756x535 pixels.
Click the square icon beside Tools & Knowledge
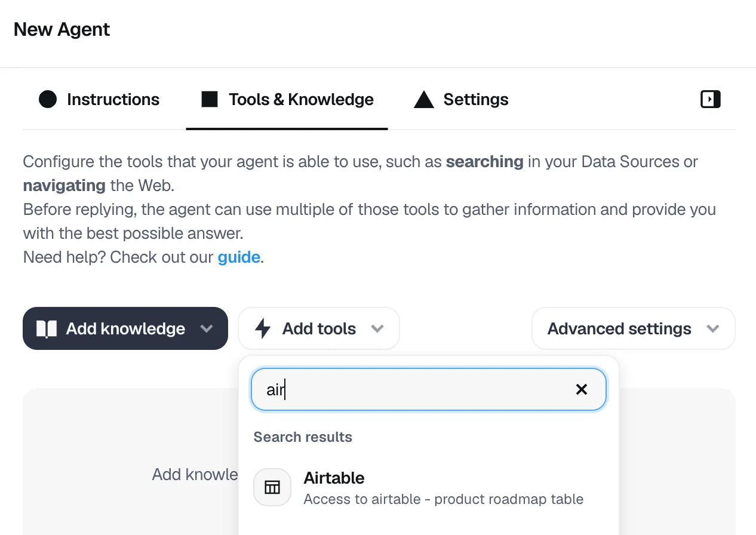[210, 99]
